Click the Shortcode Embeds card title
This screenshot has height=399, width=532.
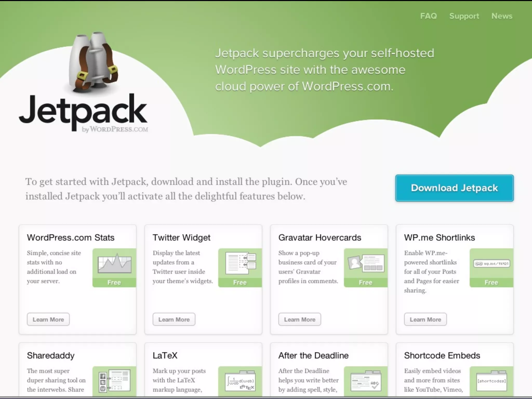442,355
